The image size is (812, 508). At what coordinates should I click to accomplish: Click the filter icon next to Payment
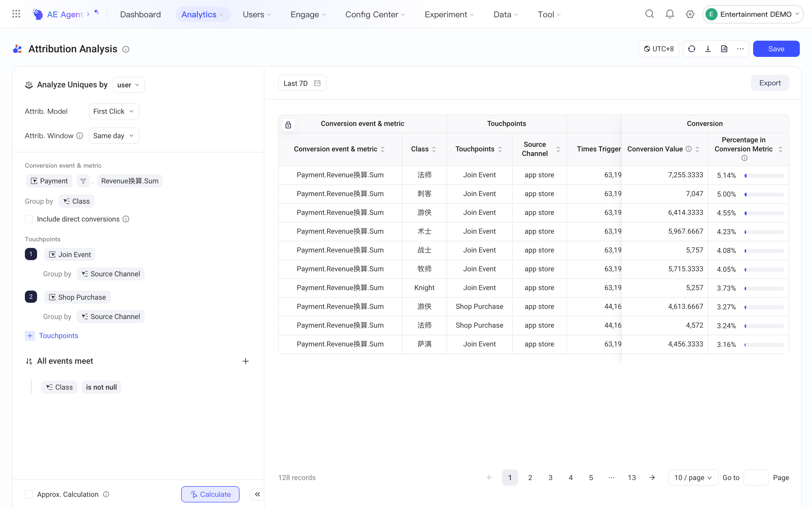[x=83, y=181]
